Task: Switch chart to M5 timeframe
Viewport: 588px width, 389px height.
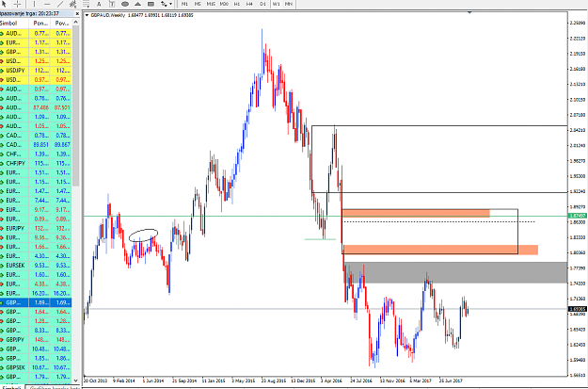Action: 198,4
